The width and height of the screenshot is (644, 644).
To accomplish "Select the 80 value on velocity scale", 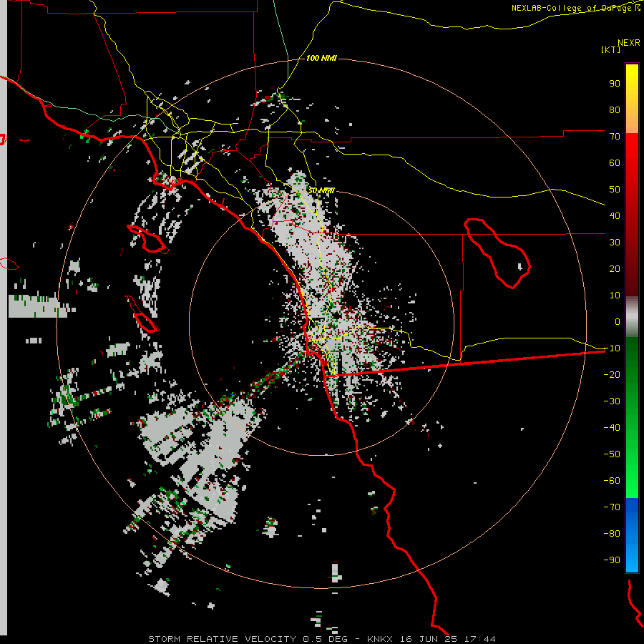I will click(615, 109).
